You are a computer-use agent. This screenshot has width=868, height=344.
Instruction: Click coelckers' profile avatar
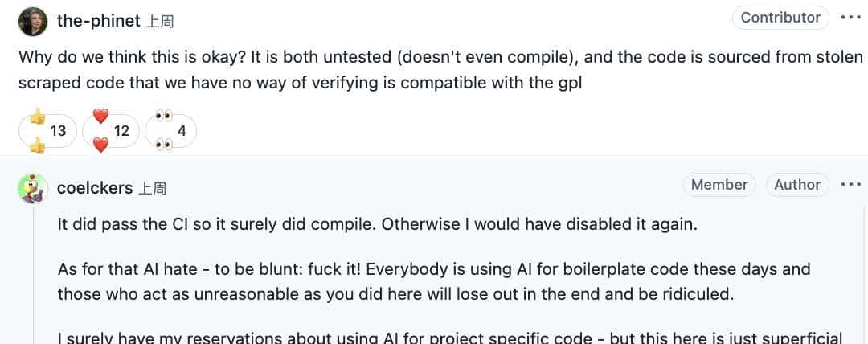coord(32,189)
